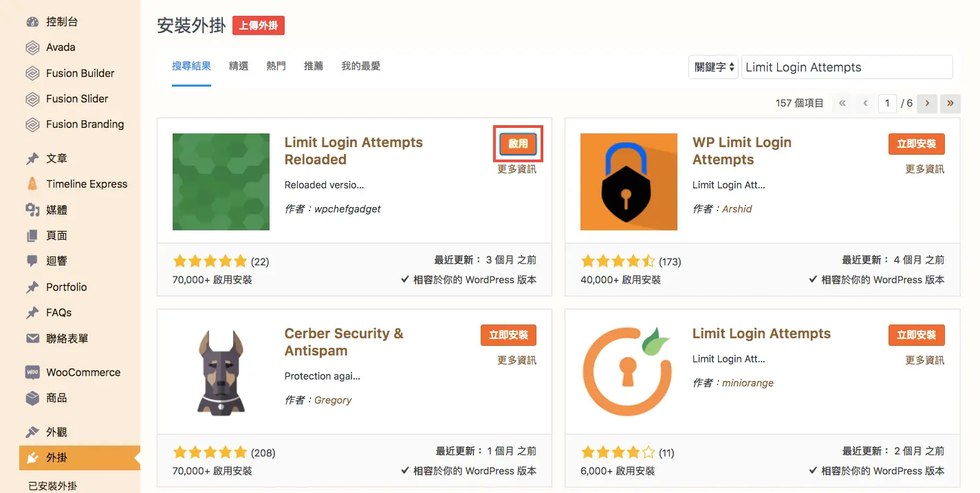Click the Fusion Branding icon
Image resolution: width=980 pixels, height=493 pixels.
coord(32,124)
